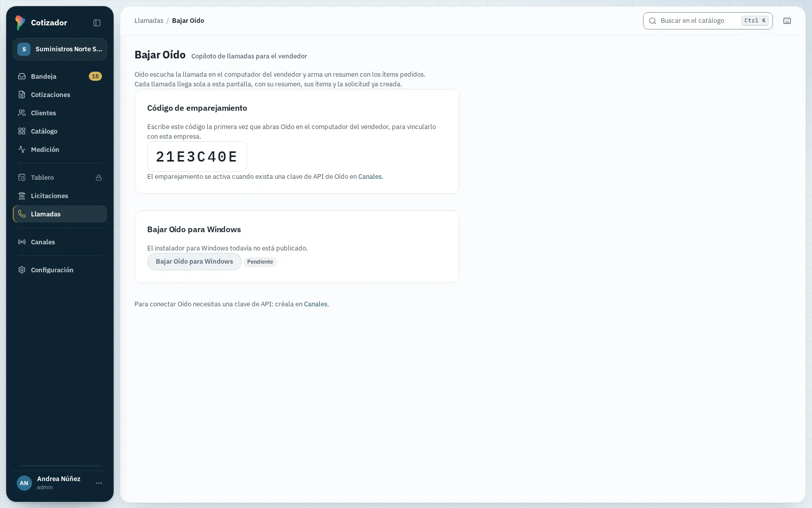This screenshot has width=812, height=508.
Task: Open Canales in the sidebar
Action: coord(60,242)
